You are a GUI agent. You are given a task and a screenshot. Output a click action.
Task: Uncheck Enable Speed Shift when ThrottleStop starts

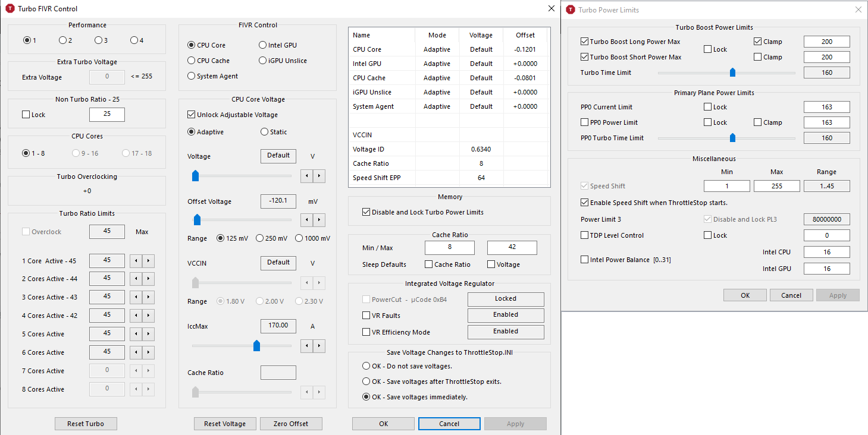(x=584, y=203)
